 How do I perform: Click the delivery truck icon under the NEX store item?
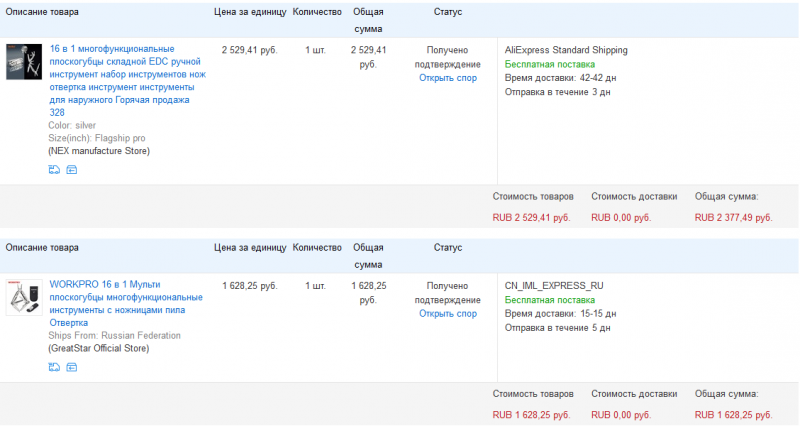pos(54,170)
